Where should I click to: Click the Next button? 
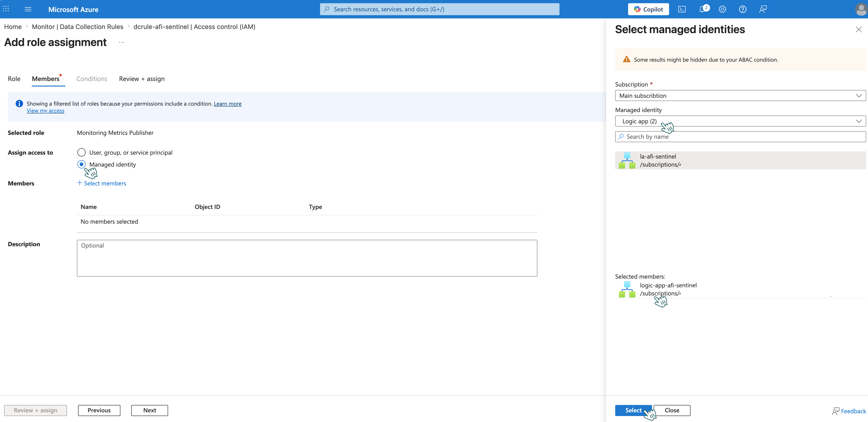[x=150, y=410]
